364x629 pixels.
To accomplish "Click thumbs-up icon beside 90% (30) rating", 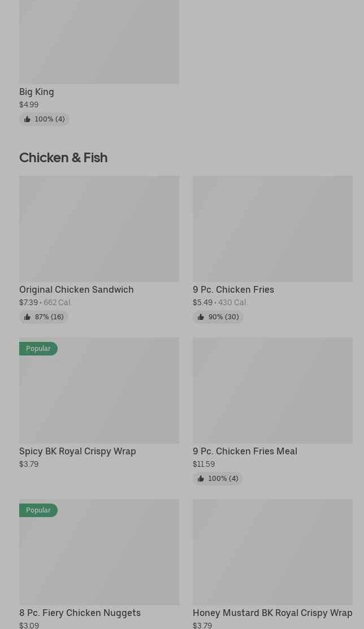I will coord(201,317).
